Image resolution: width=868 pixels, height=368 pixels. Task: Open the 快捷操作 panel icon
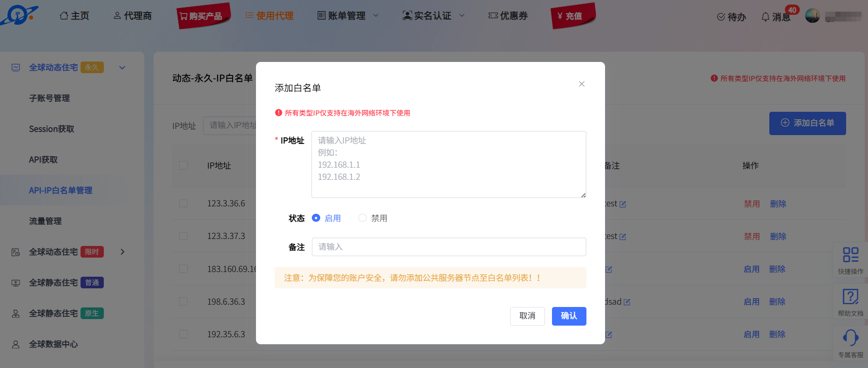[850, 259]
